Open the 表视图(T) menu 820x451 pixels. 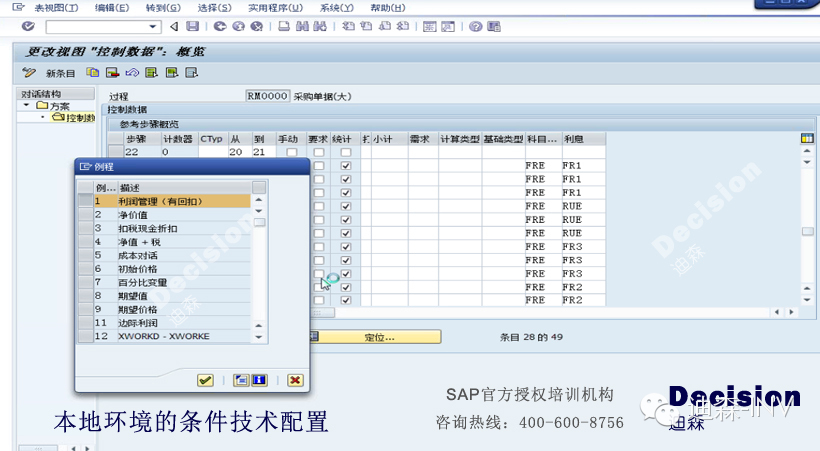[56, 8]
